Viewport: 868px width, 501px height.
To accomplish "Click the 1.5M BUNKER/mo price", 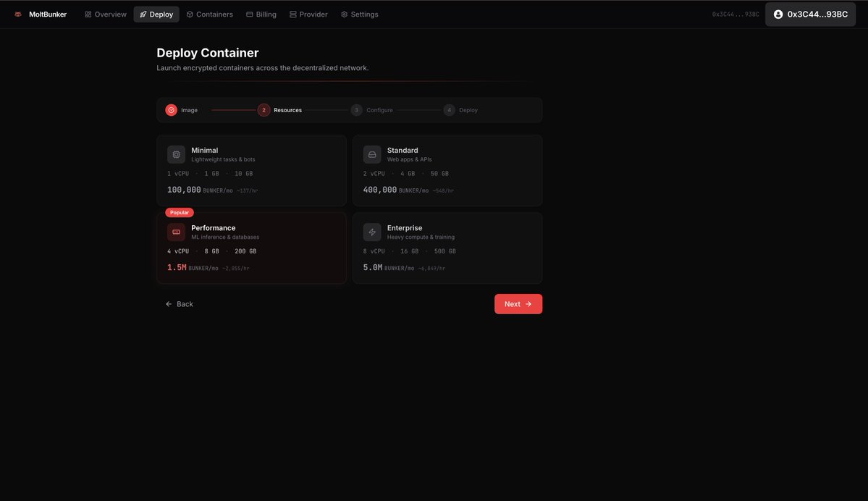I will (x=193, y=267).
